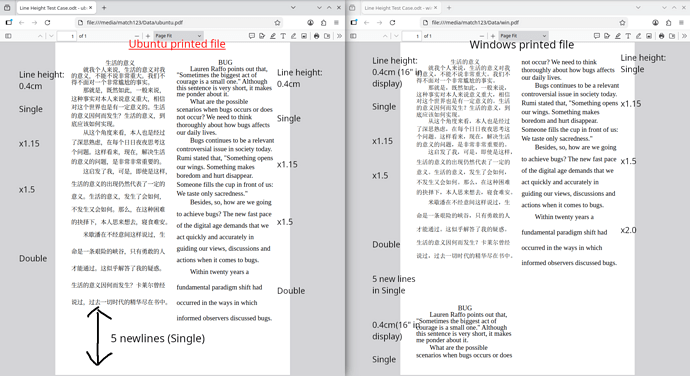Click page number field in ubuntu.pdf viewer

click(66, 36)
